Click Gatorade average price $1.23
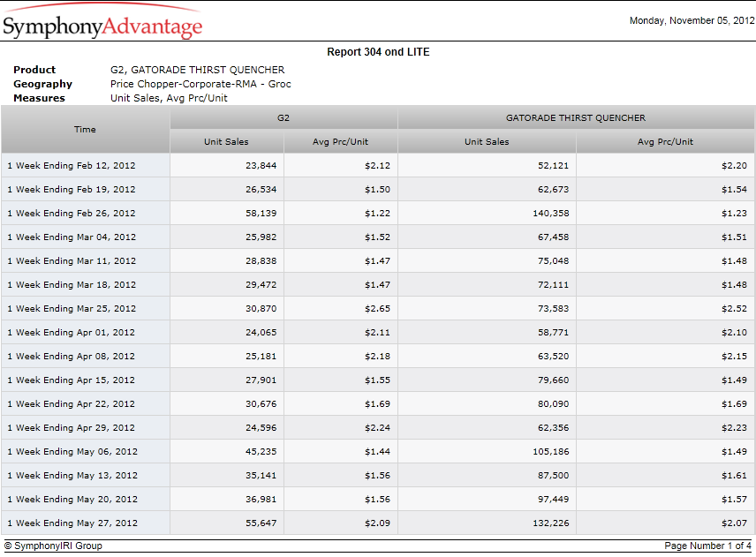756x557 pixels. coord(734,214)
